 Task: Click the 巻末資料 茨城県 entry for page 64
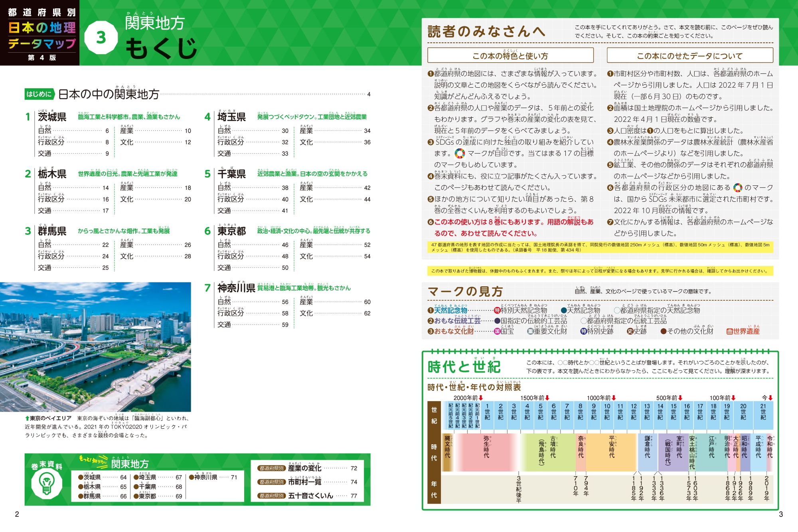pyautogui.click(x=103, y=477)
